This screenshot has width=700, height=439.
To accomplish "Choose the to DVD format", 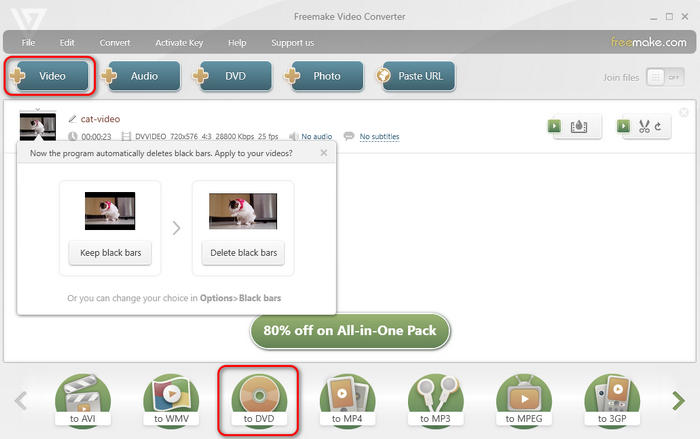I will 259,401.
